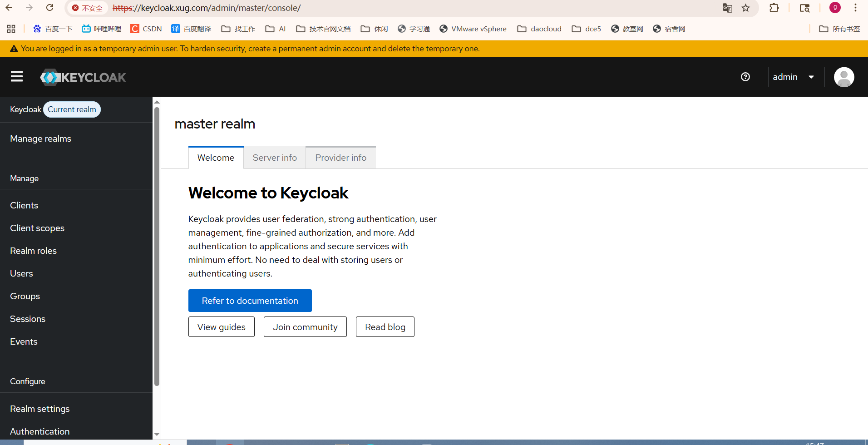Switch to the Server info tab
The height and width of the screenshot is (445, 868).
[x=275, y=158]
